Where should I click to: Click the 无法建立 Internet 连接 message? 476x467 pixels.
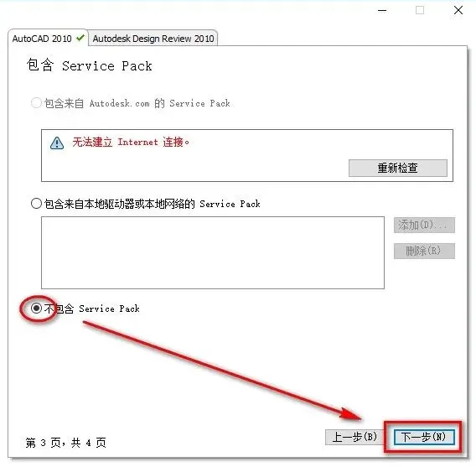tap(131, 142)
